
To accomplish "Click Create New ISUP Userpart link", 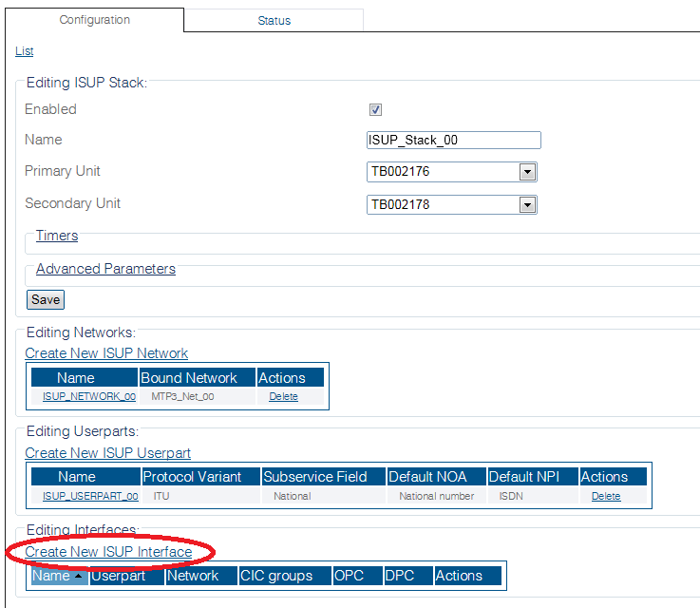I will point(107,453).
